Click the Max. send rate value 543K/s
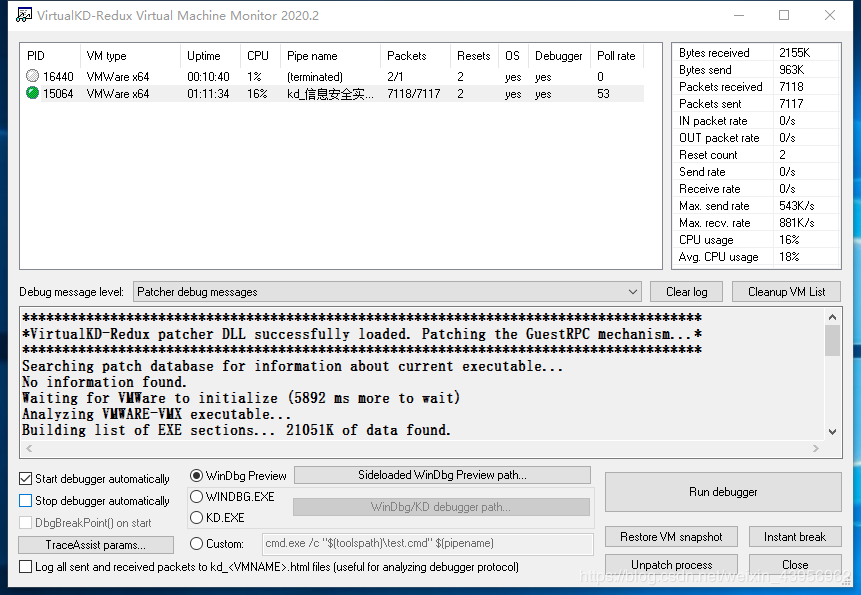861x595 pixels. (796, 206)
